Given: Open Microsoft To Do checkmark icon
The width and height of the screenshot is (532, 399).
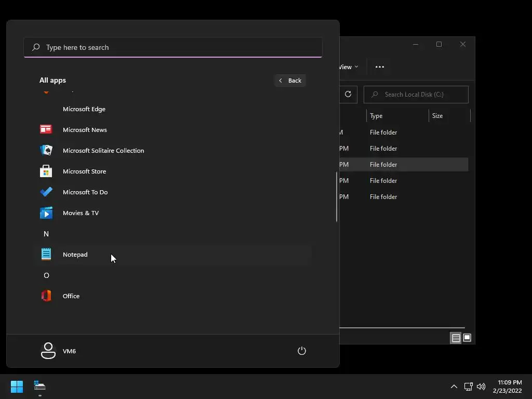Looking at the screenshot, I should click(x=46, y=192).
